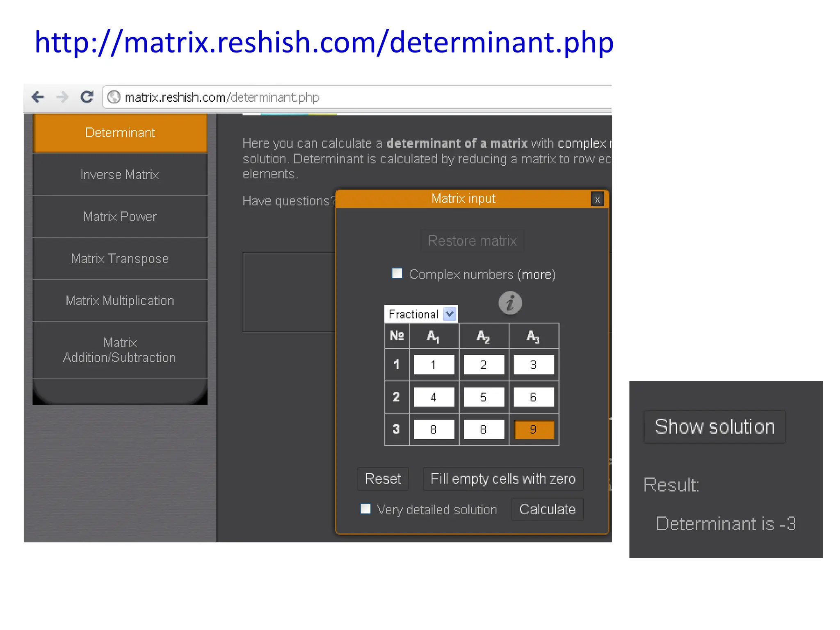The image size is (840, 630).
Task: Click row number 1 label in matrix
Action: pos(397,364)
